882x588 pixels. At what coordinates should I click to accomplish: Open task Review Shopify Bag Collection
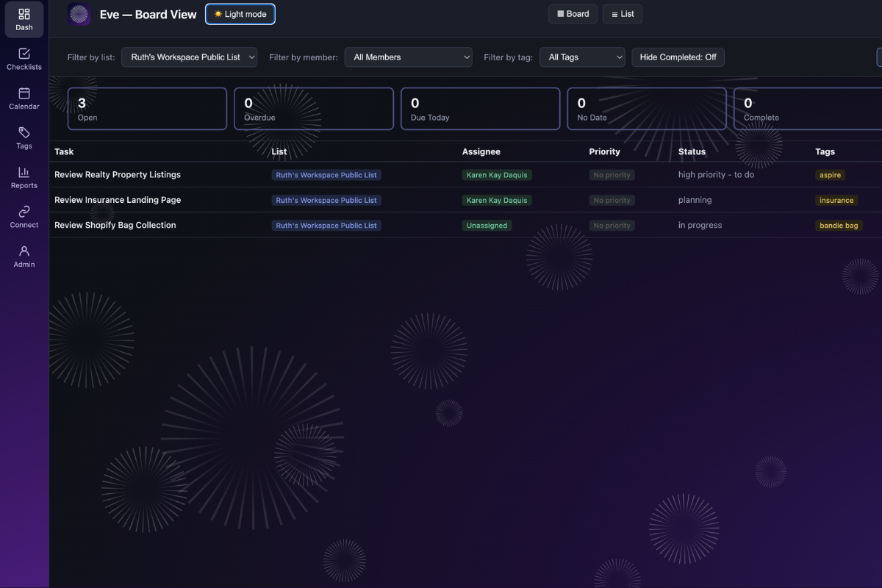[115, 225]
